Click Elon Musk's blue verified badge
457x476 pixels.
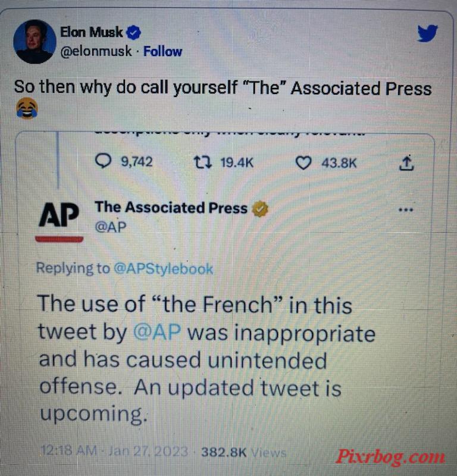pos(133,33)
